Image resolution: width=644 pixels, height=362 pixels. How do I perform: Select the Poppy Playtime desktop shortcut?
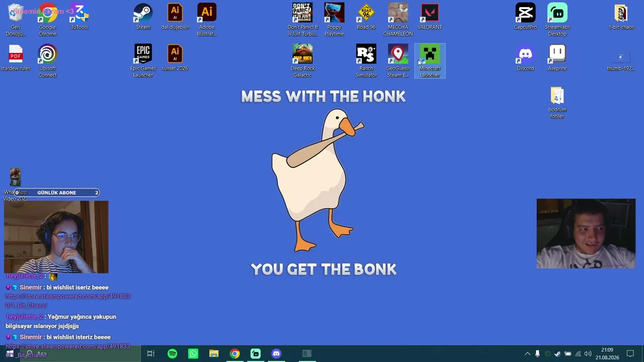click(334, 20)
